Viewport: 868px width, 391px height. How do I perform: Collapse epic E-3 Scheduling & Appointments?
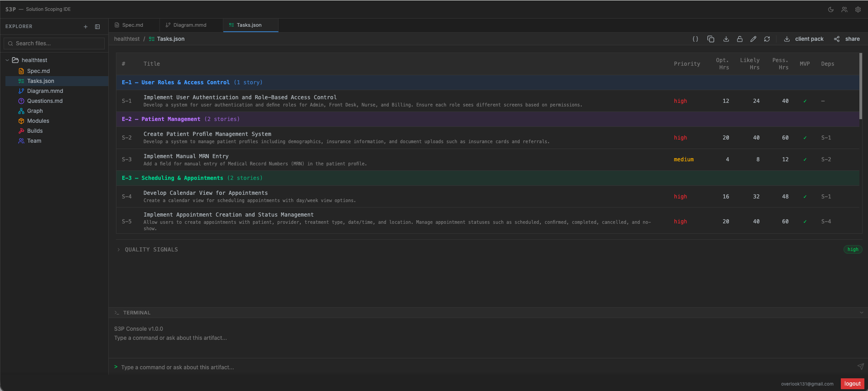487,178
